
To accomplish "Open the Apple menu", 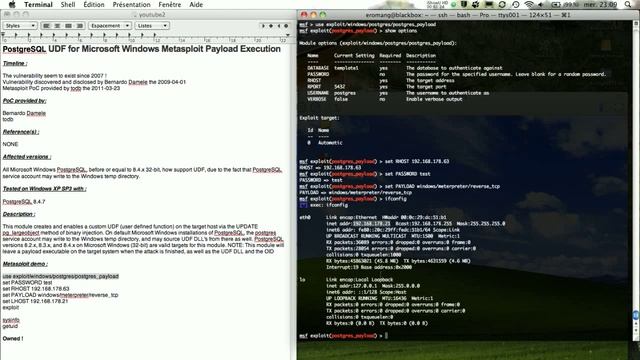I will pos(12,4).
